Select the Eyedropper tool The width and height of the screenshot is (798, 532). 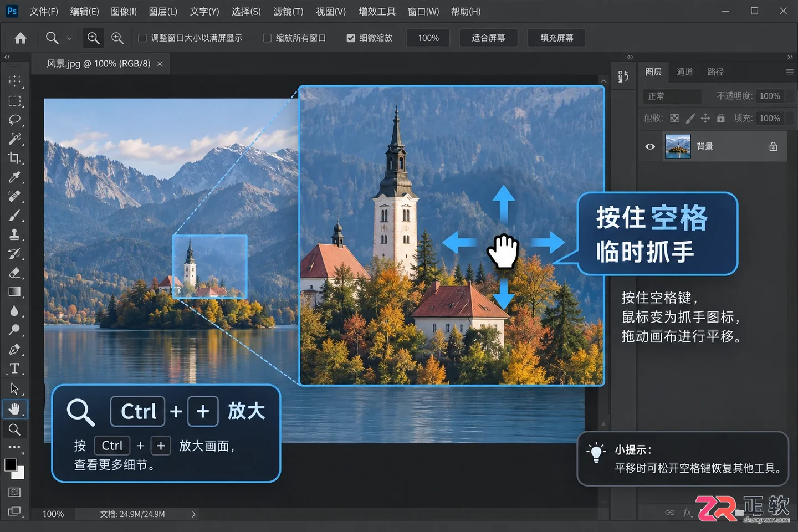[14, 177]
